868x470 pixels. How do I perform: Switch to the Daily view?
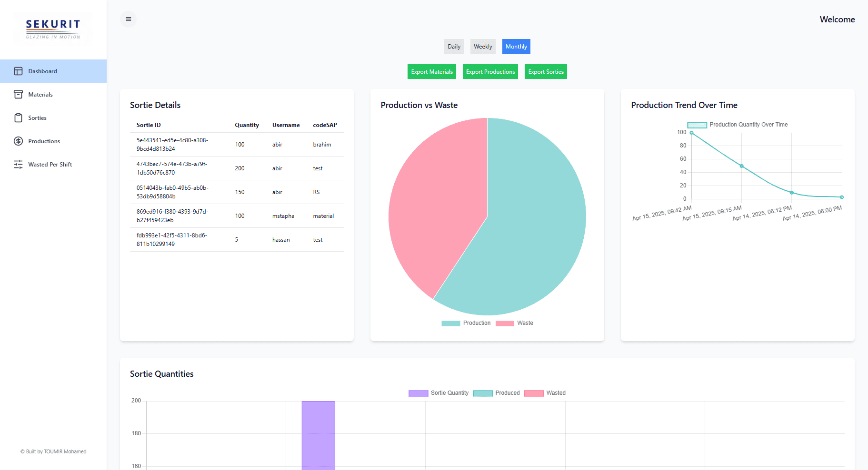[454, 47]
